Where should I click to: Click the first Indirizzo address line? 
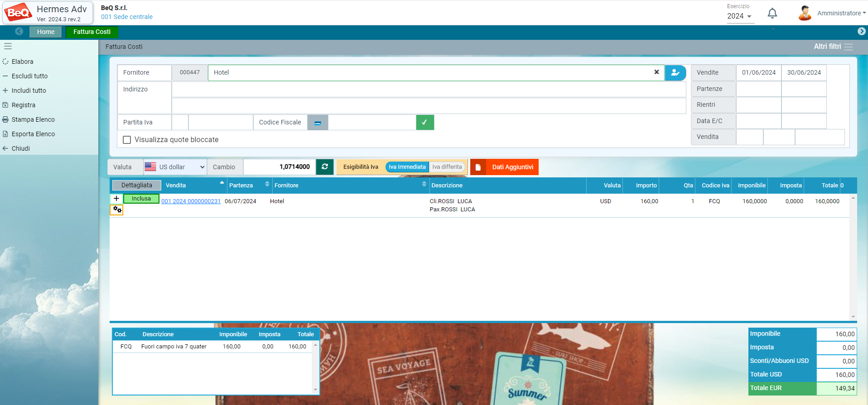coord(429,89)
